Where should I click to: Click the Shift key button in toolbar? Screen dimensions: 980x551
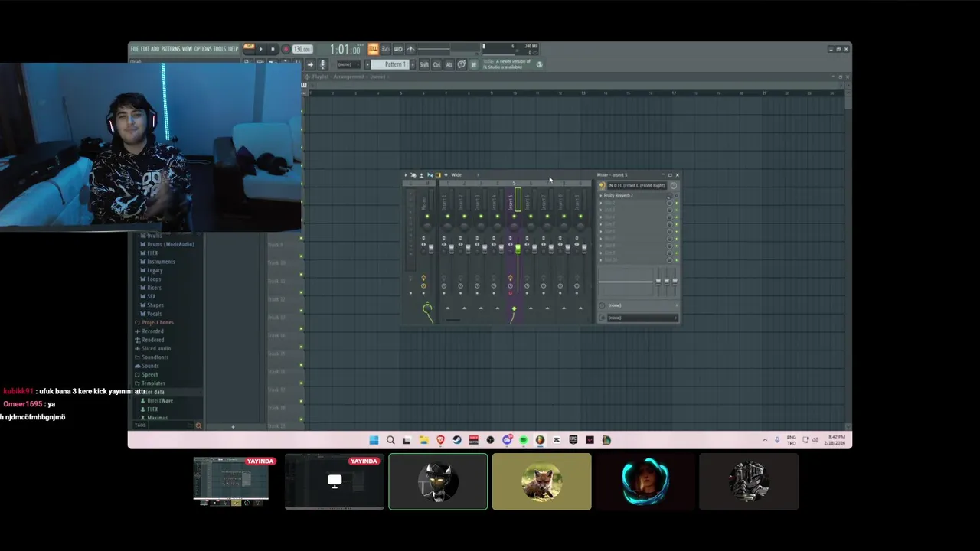tap(423, 64)
